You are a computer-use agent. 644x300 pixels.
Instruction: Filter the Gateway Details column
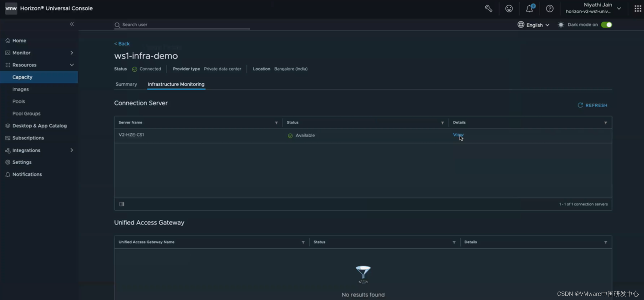(x=606, y=243)
